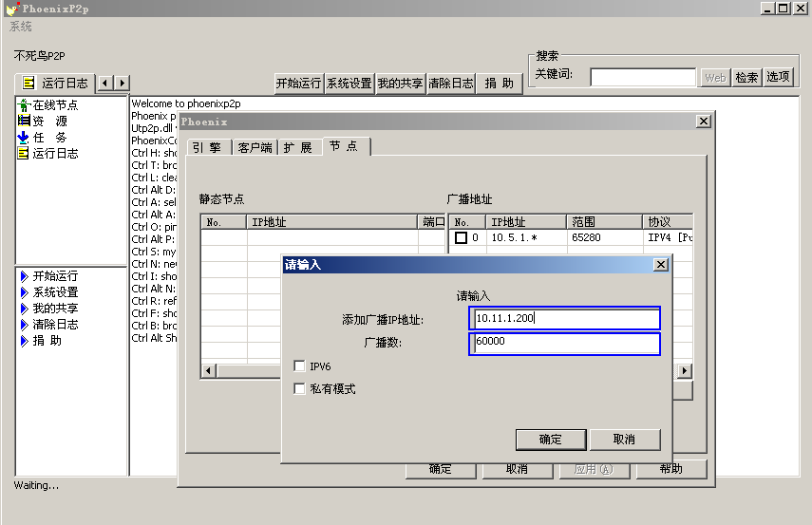Click the disabled Web button
The image size is (812, 525).
pyautogui.click(x=715, y=78)
